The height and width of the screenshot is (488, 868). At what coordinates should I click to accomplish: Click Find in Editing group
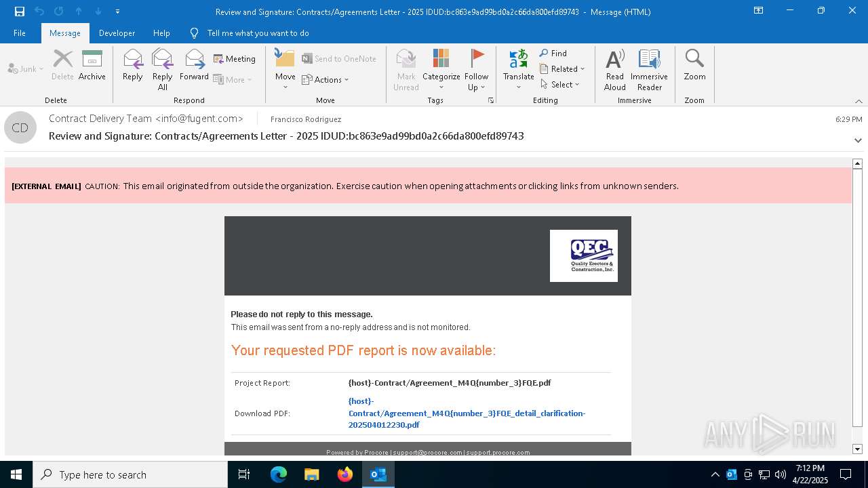tap(553, 54)
